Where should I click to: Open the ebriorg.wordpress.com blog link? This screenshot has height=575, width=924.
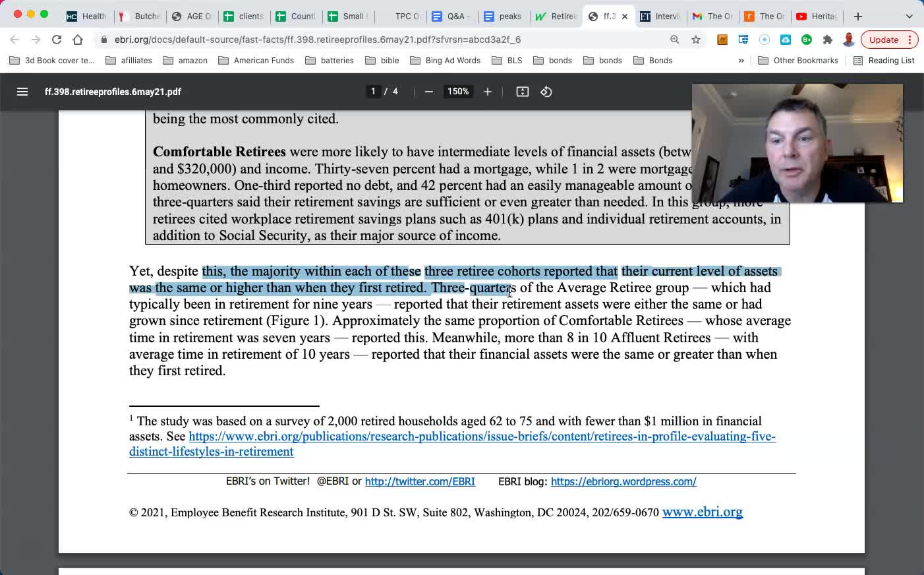tap(623, 481)
